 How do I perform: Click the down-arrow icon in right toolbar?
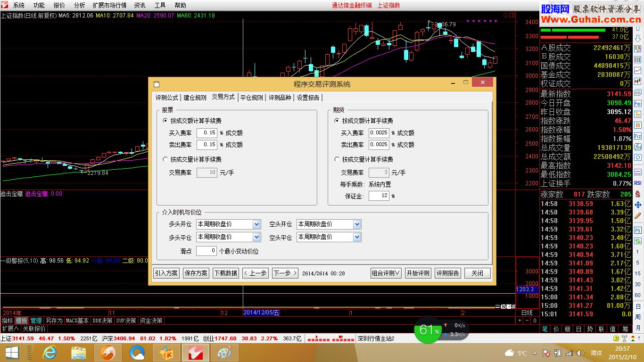pos(638,38)
